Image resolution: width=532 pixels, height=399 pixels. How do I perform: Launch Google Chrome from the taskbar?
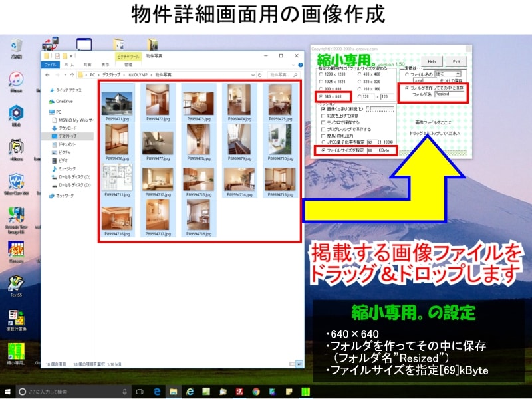[x=256, y=392]
